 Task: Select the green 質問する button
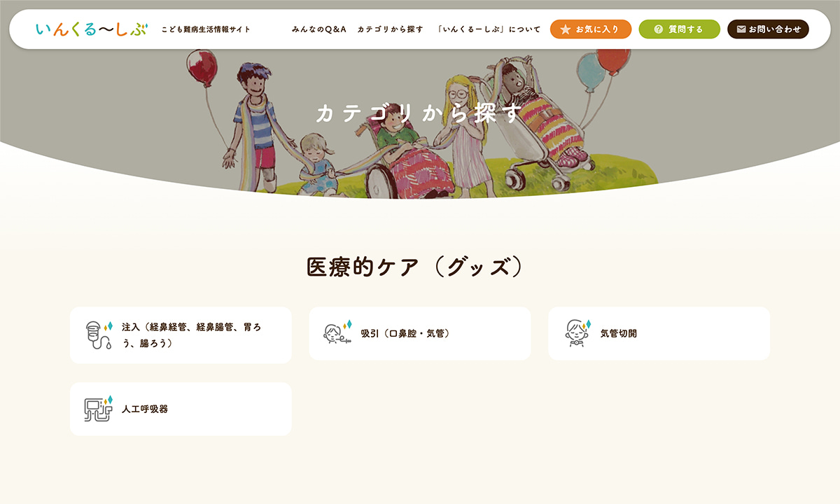pos(679,29)
